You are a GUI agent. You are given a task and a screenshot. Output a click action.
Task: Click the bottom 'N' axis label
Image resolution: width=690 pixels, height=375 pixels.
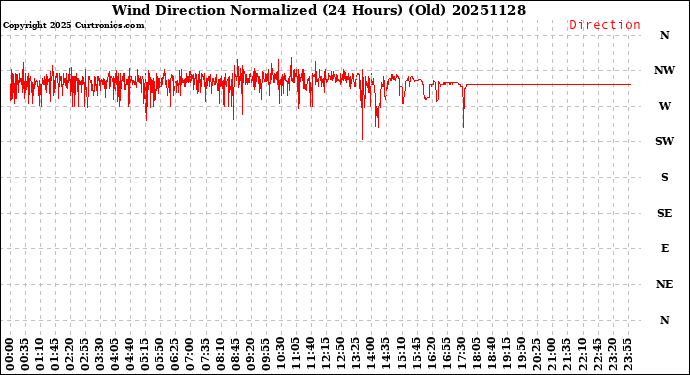coord(664,320)
